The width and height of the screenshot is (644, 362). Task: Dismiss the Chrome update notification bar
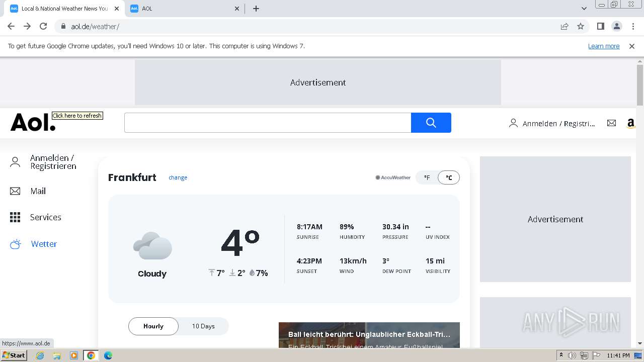tap(632, 46)
